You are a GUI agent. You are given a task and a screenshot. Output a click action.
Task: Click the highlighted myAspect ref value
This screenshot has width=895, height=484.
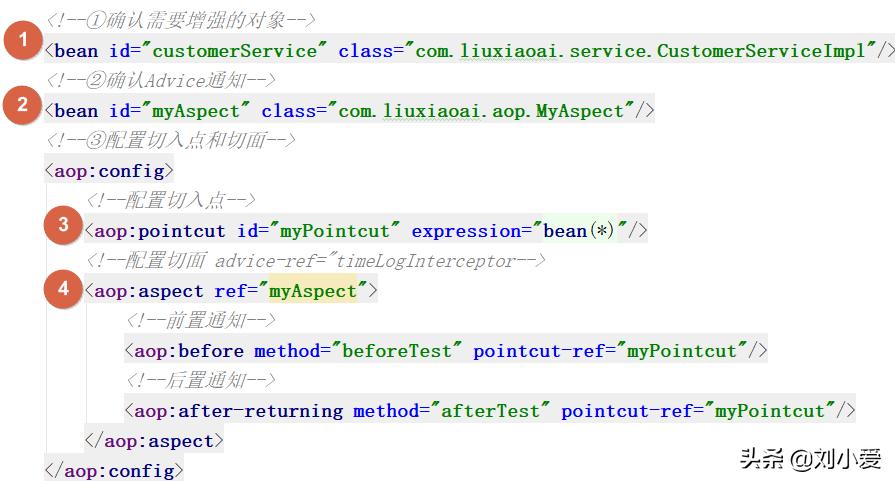coord(313,291)
